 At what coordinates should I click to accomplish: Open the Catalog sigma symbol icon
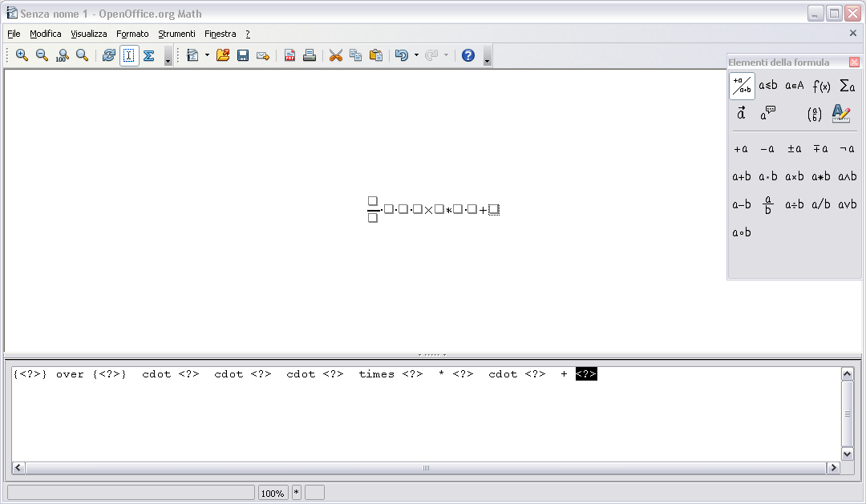(148, 55)
